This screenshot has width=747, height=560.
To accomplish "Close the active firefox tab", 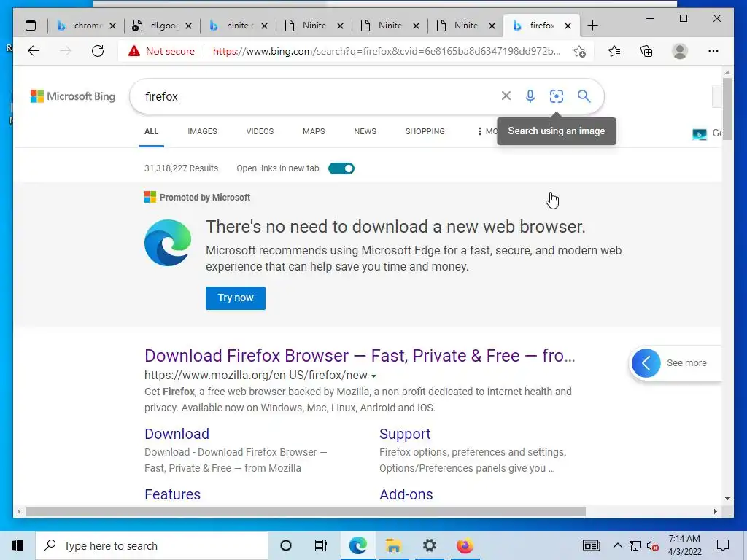I will (x=568, y=26).
